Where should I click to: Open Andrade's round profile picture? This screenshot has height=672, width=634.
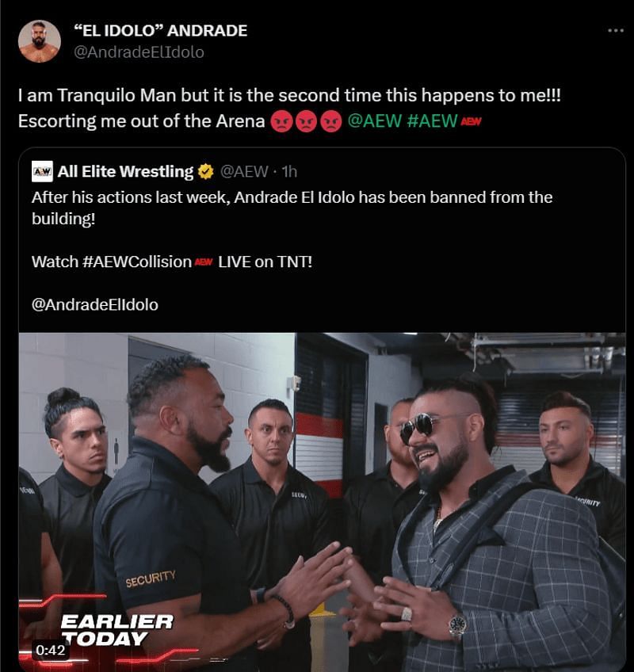[40, 41]
